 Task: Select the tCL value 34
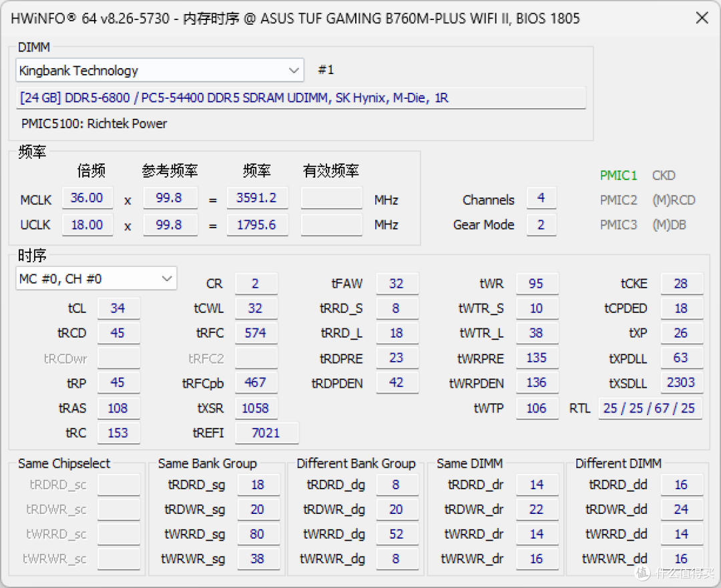tap(118, 308)
